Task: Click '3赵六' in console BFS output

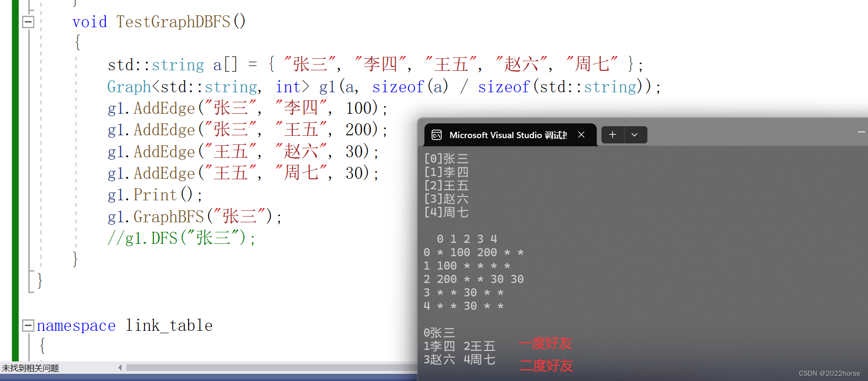Action: [x=439, y=359]
